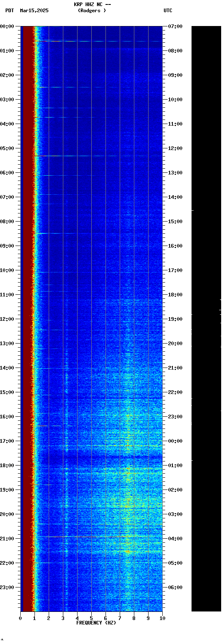Click the PDT '21:00' time tick label
The height and width of the screenshot is (644, 224).
click(x=7, y=539)
